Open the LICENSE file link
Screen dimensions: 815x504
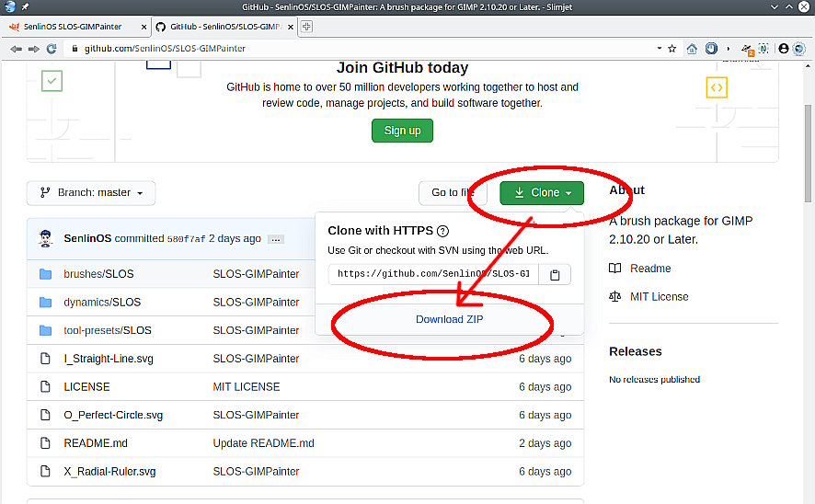coord(86,386)
